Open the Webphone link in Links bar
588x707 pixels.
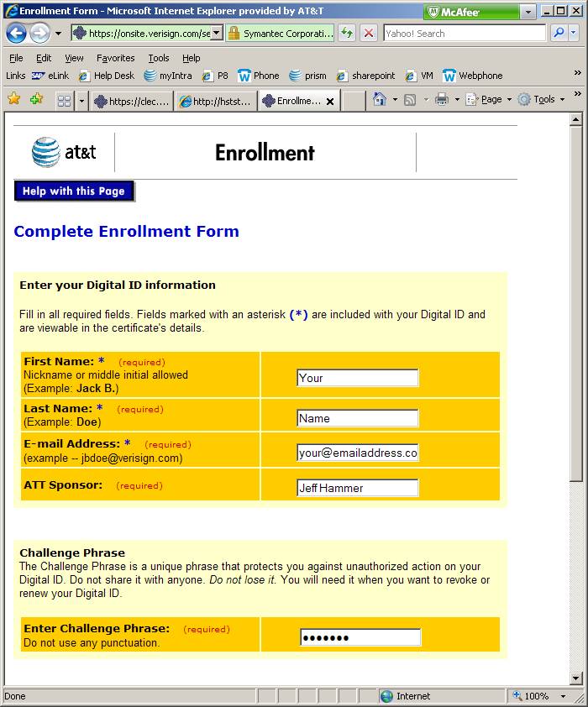(x=473, y=76)
